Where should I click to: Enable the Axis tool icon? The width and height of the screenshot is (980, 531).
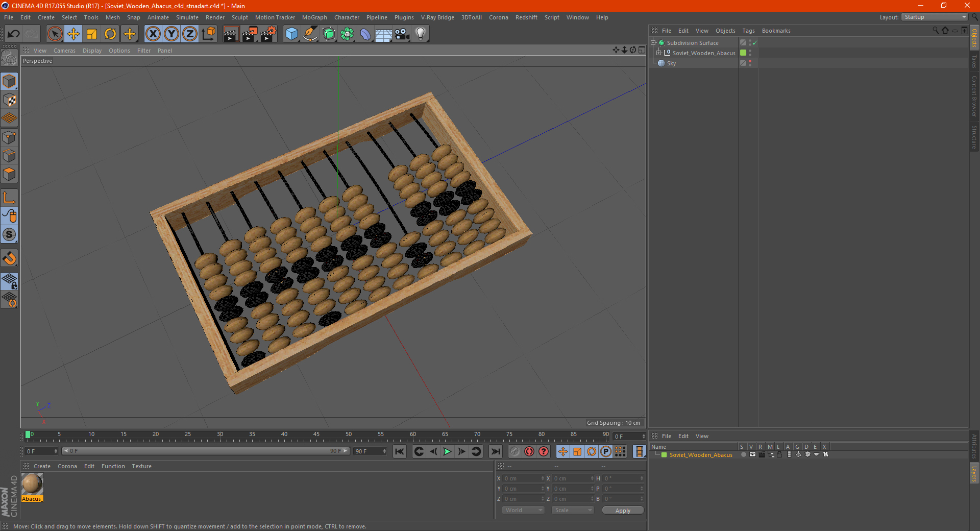(x=9, y=198)
